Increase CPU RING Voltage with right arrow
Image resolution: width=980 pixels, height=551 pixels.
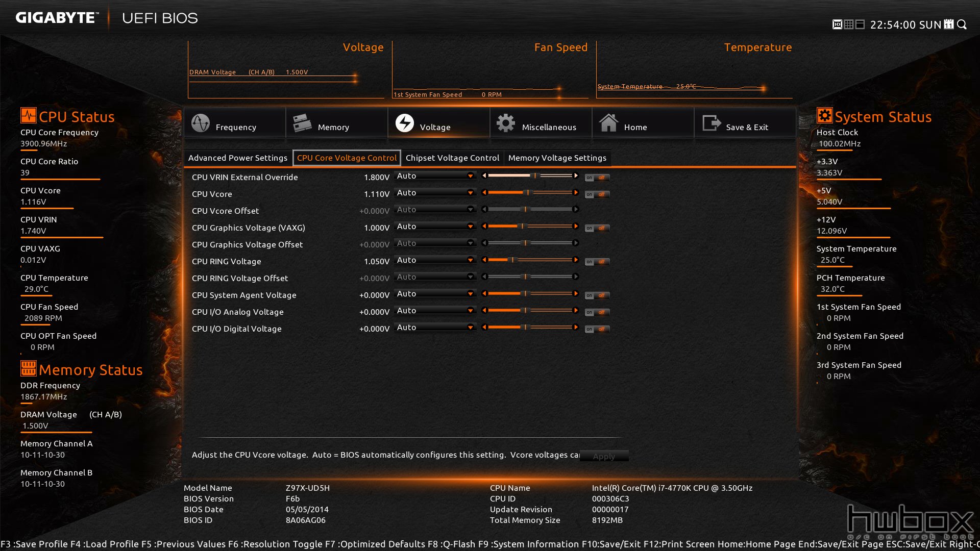pos(576,260)
